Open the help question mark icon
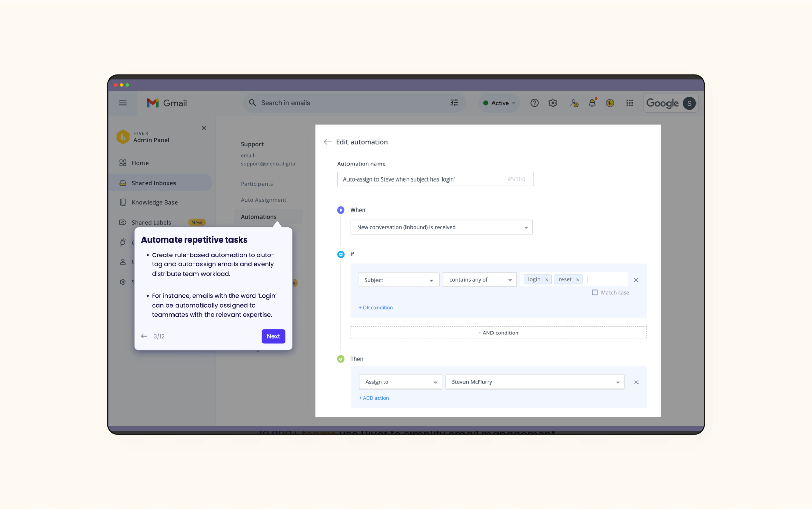Screen dimensions: 812x509 tap(534, 103)
